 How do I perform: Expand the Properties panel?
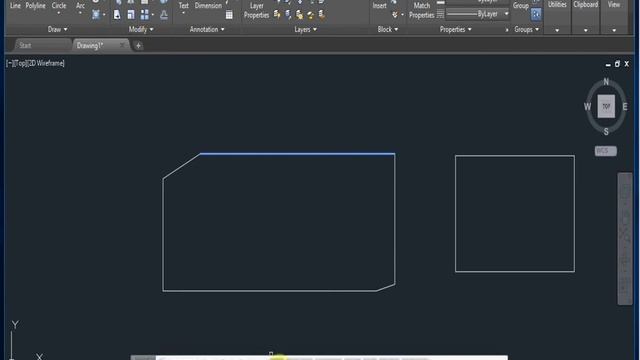[456, 29]
